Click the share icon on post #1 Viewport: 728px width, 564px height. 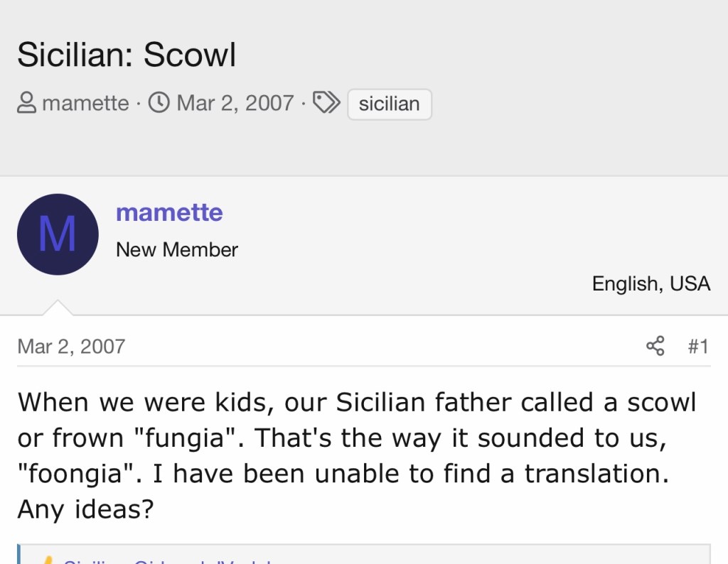point(655,346)
